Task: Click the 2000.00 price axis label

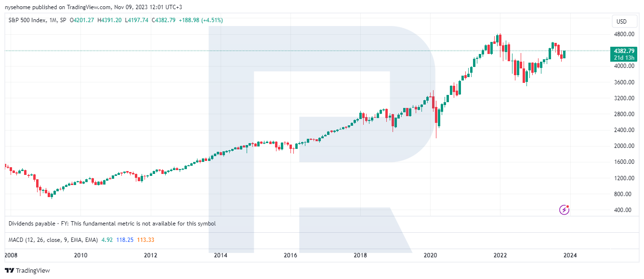Action: point(623,146)
